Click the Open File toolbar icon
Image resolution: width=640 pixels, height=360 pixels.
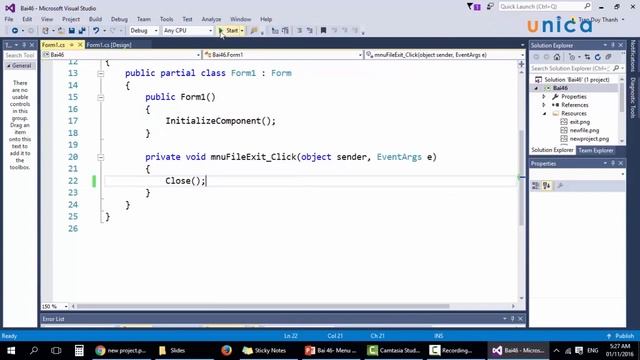(61, 31)
